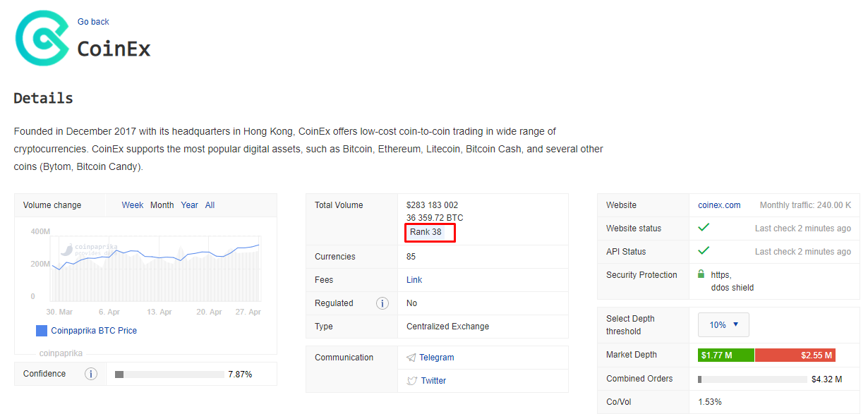Click the Rank 38 label

(426, 232)
